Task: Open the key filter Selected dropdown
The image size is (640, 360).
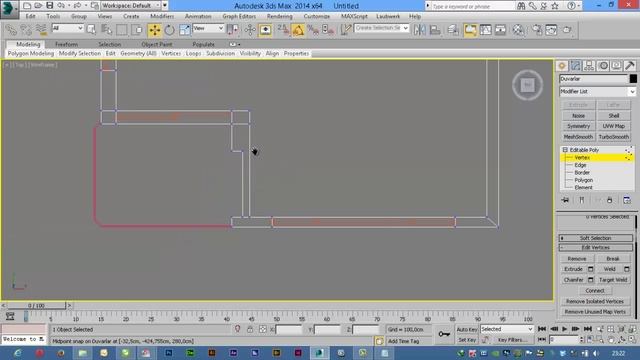Action: pyautogui.click(x=507, y=329)
